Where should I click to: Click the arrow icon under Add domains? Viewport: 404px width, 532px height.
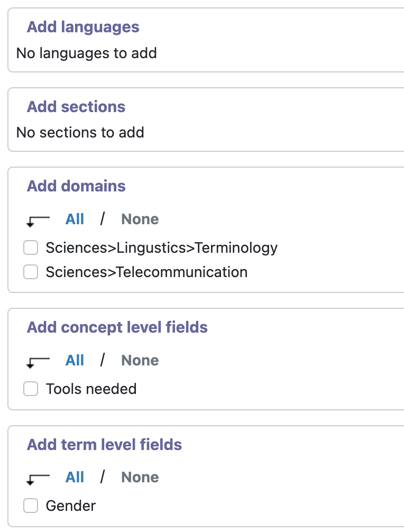[x=38, y=221]
